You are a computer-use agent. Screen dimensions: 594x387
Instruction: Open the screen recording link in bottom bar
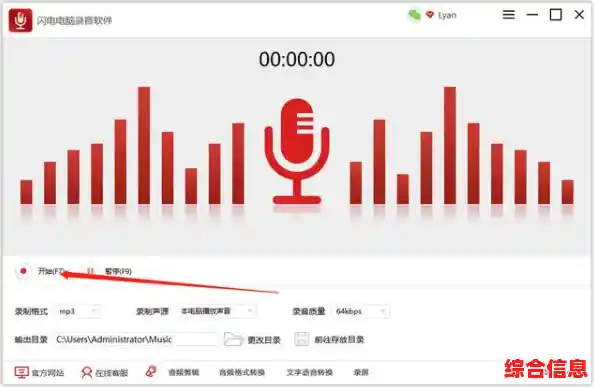tap(361, 373)
